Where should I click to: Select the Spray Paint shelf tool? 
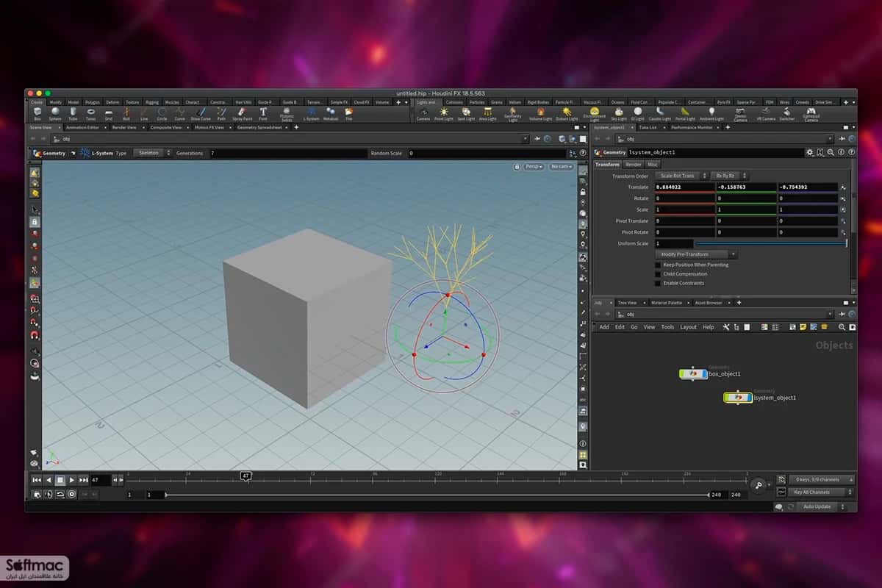[242, 113]
